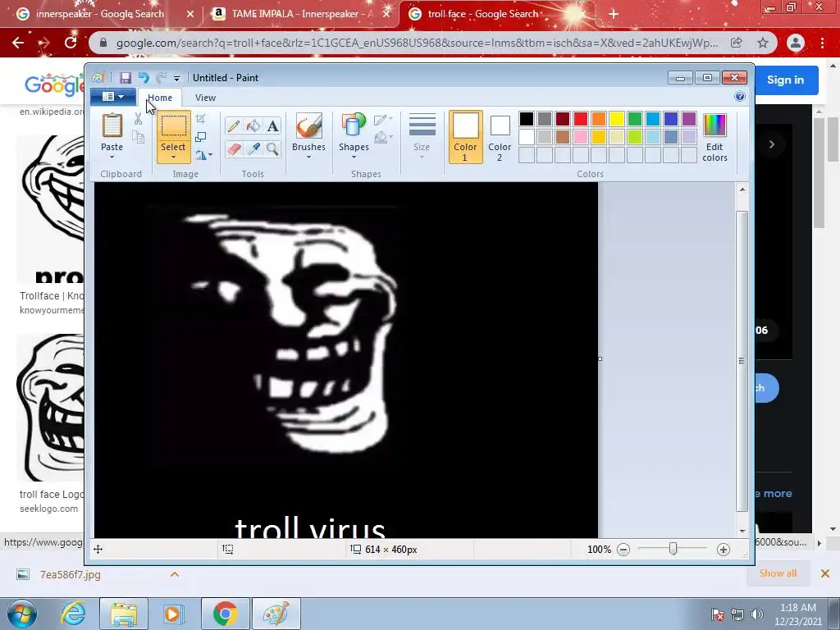
Task: Click the zoom out minus button in Paint
Action: 623,550
